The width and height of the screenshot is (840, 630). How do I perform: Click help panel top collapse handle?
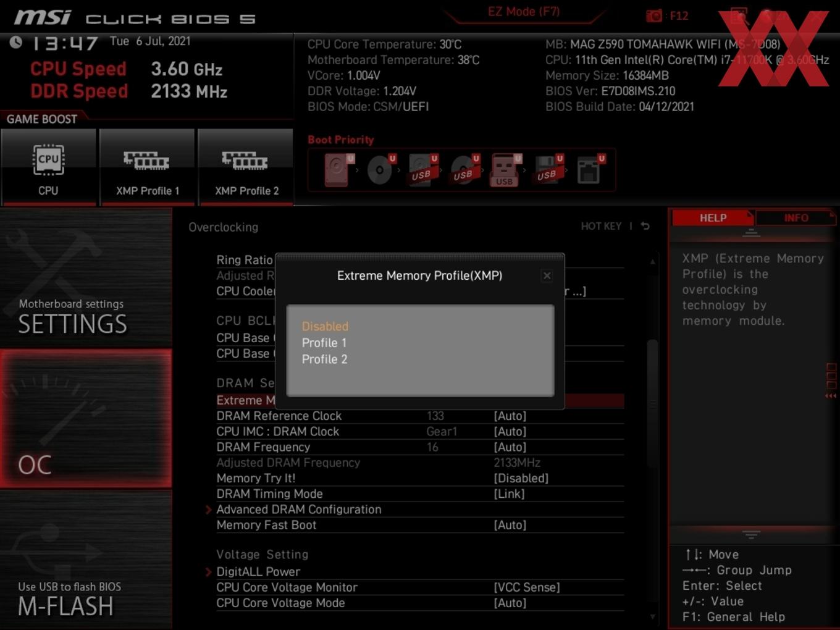pyautogui.click(x=751, y=233)
